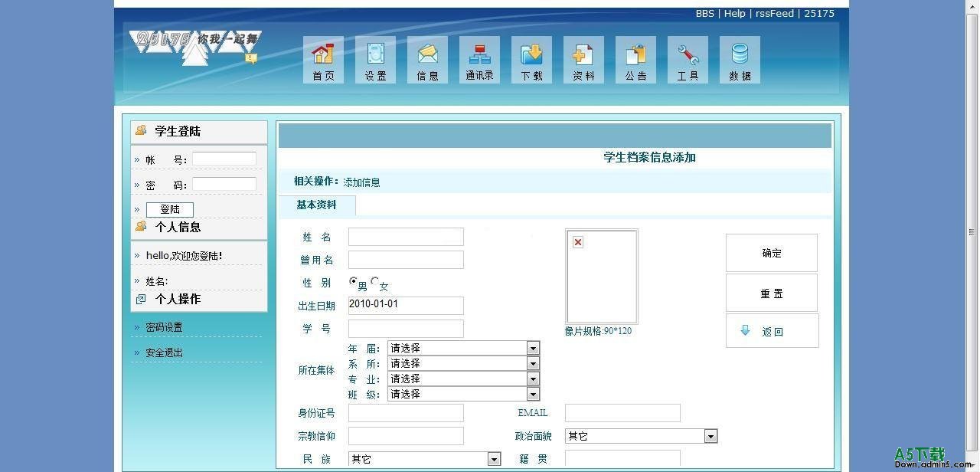The image size is (980, 472).
Task: Open the 资料 documents icon
Action: 583,60
